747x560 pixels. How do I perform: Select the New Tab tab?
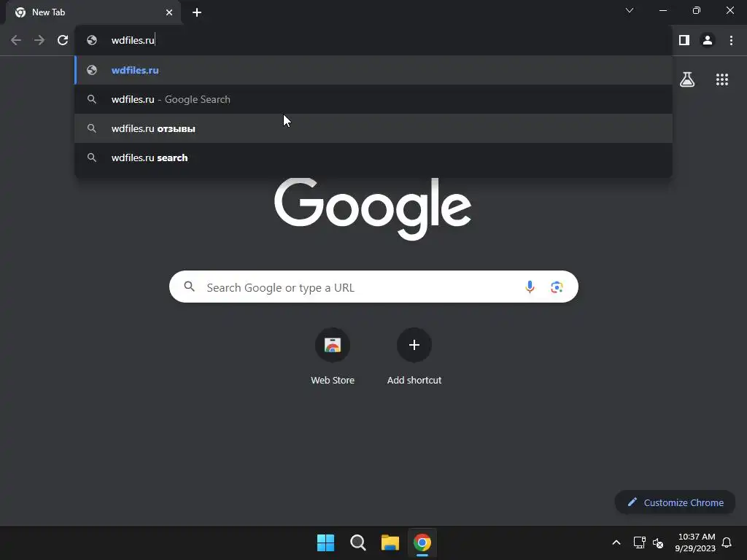[93, 12]
